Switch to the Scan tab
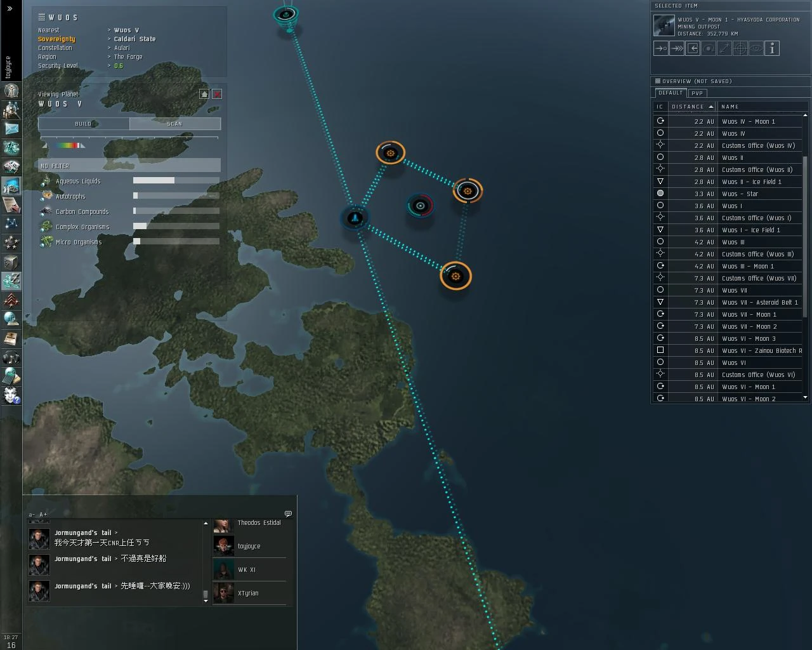This screenshot has height=650, width=812. 175,124
